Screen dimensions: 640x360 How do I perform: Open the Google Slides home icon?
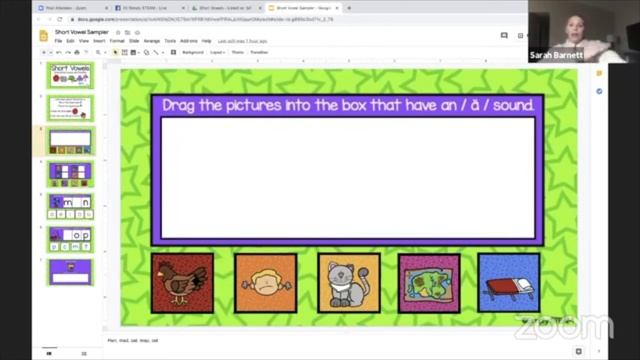44,36
